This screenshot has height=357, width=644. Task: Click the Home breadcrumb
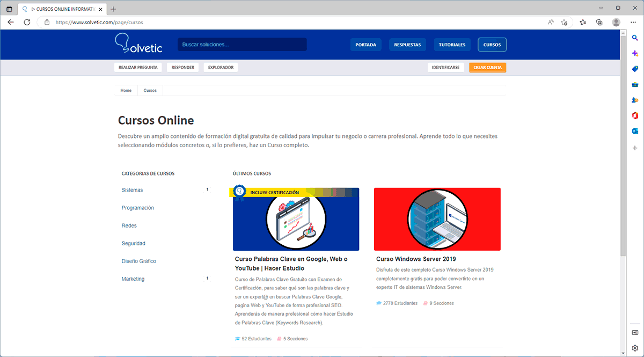coord(126,90)
